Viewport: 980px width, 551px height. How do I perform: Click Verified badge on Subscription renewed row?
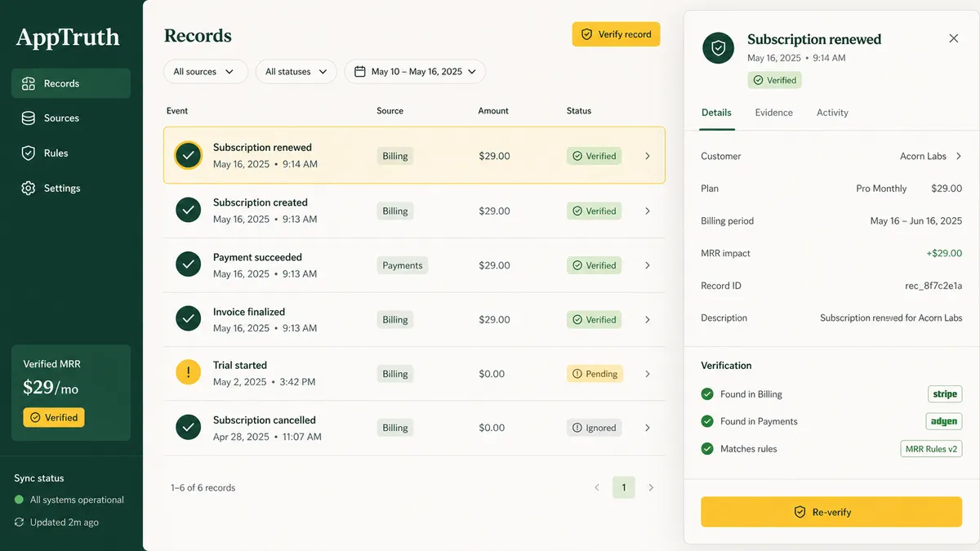[595, 156]
